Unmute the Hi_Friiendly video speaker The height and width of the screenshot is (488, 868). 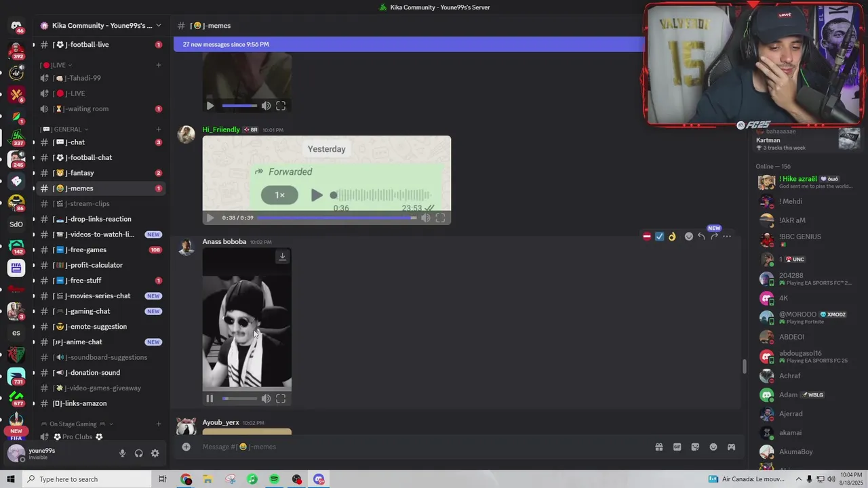point(425,218)
